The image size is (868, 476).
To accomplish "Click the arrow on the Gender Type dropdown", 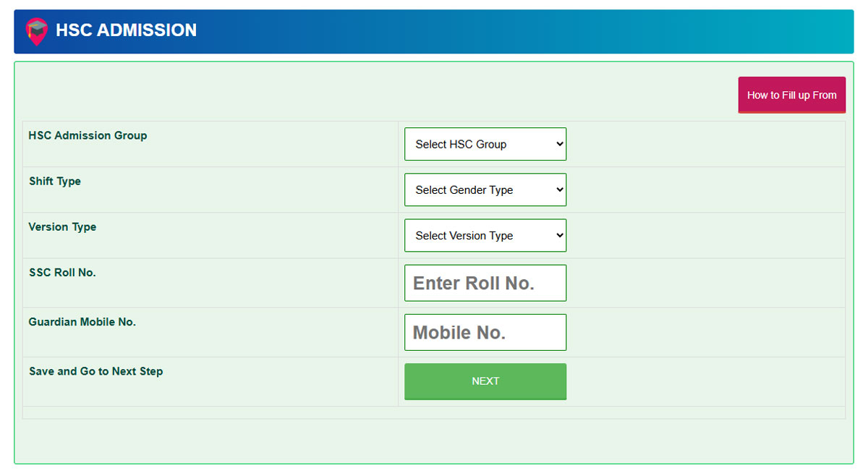I will coord(559,190).
